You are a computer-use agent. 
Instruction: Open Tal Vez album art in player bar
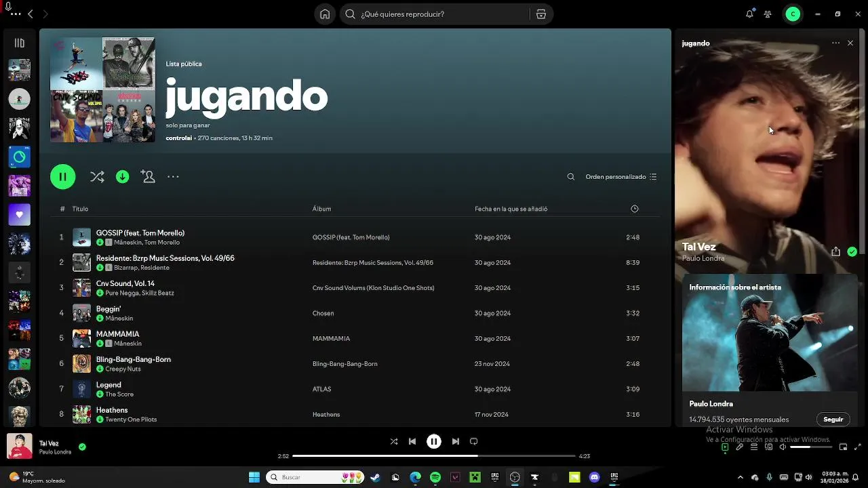19,447
